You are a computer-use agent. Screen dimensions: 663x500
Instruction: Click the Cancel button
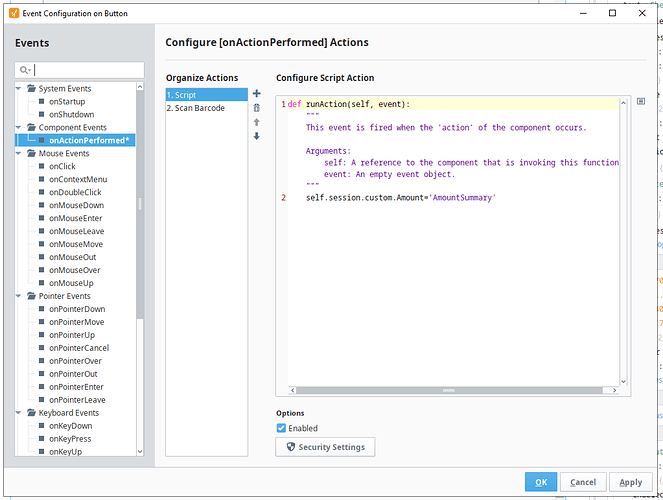(583, 482)
